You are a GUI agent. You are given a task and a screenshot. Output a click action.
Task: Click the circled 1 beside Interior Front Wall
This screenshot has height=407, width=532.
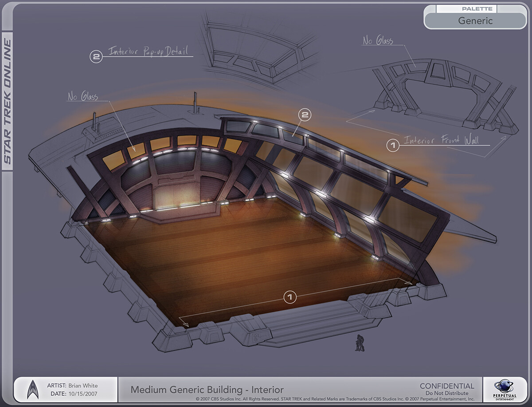pos(392,145)
